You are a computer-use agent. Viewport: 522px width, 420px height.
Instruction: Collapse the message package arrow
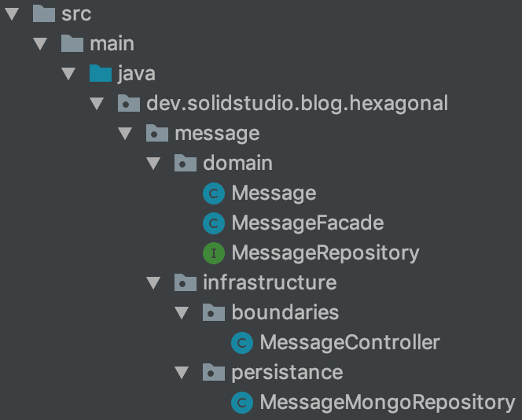pos(125,134)
